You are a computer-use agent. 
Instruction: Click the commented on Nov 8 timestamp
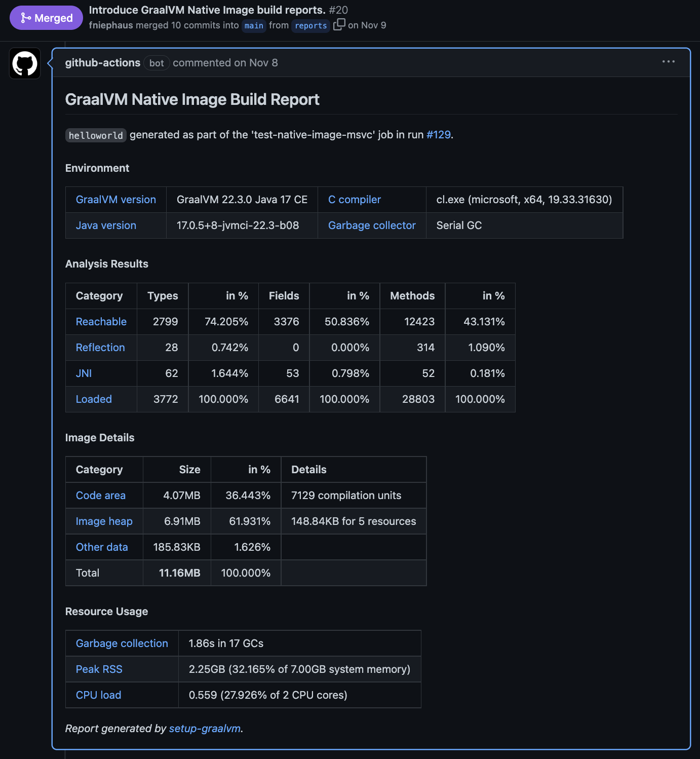tap(225, 62)
